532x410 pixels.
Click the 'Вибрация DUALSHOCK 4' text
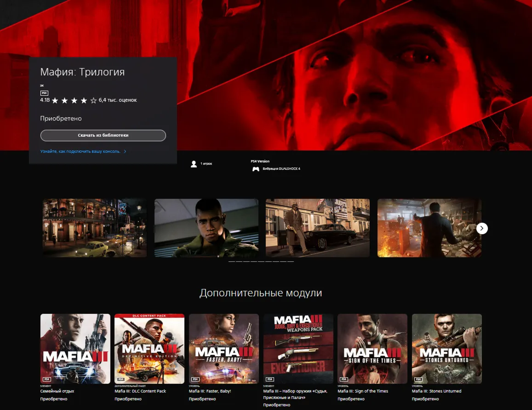click(x=281, y=169)
